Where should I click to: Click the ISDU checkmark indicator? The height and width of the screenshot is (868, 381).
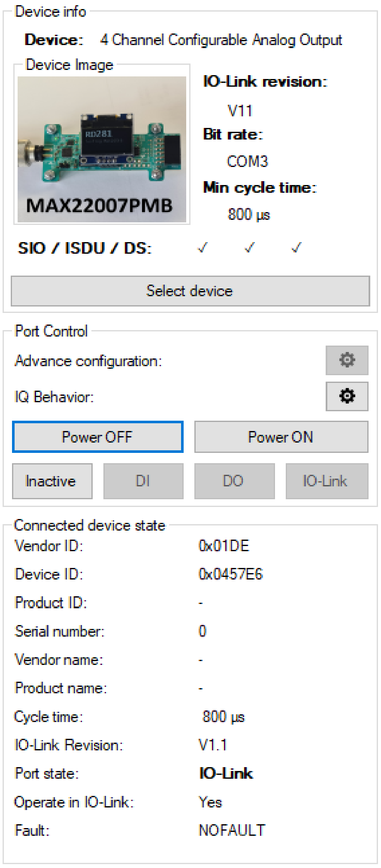point(249,248)
